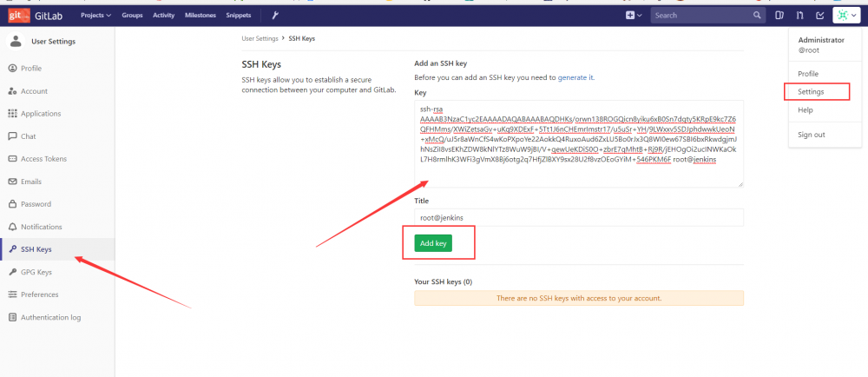868x377 pixels.
Task: Click the Emails envelope icon in sidebar
Action: 12,182
